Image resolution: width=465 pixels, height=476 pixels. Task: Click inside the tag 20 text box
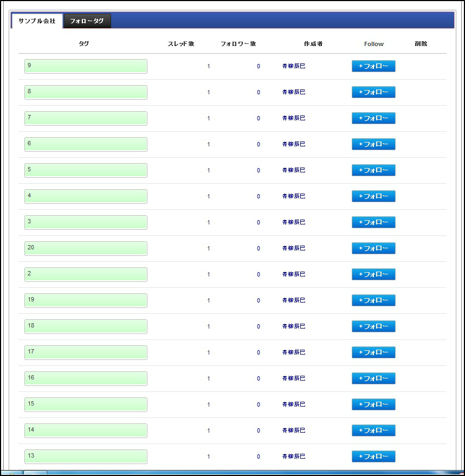(x=85, y=248)
